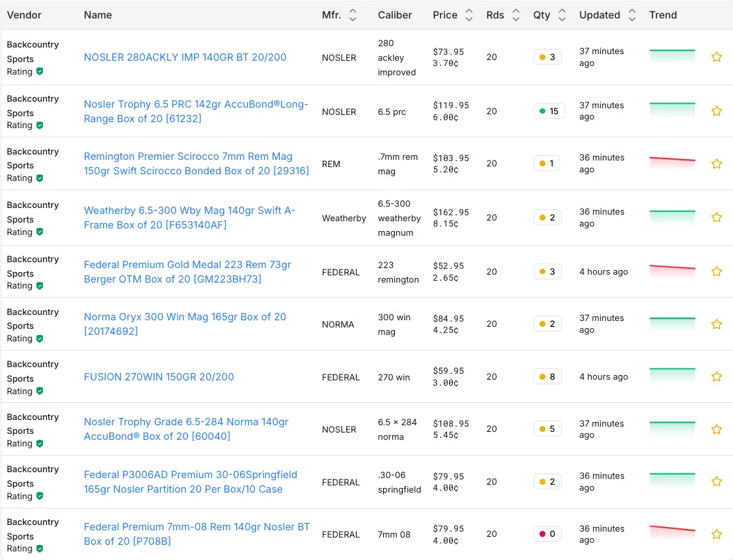Click red trend chart for Federal 223 Rem
The width and height of the screenshot is (733, 560).
672,271
